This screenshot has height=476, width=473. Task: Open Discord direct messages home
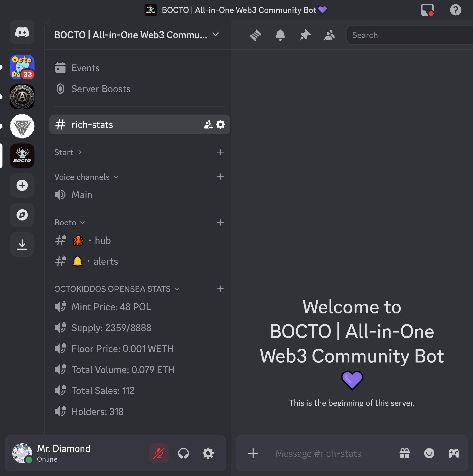22,32
